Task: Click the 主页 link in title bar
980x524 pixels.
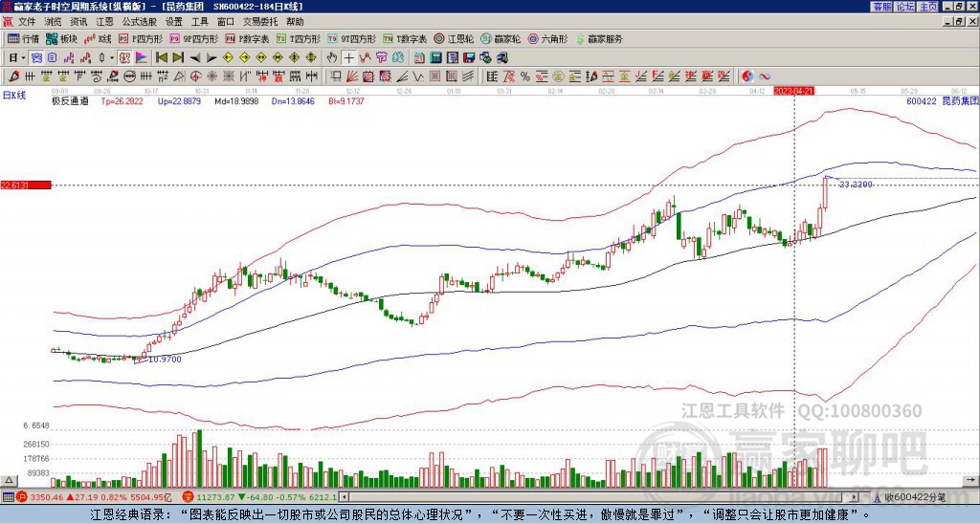Action: point(928,7)
